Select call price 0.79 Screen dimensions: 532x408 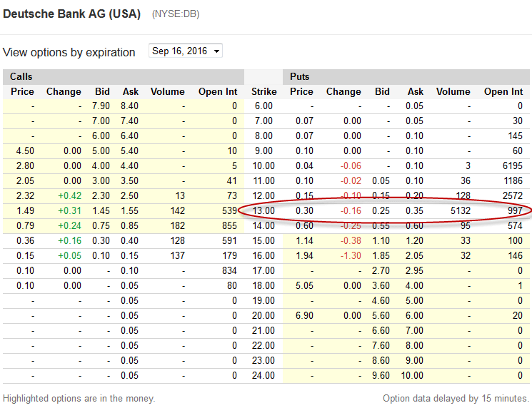(x=25, y=225)
